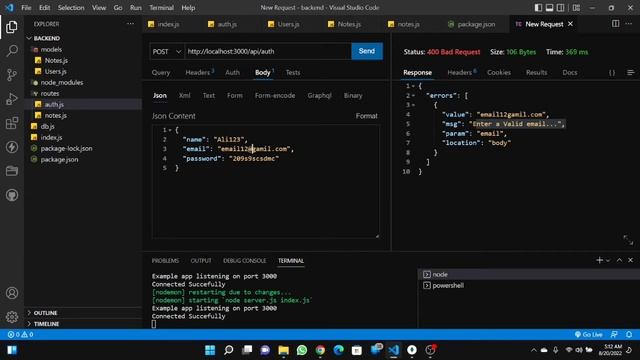Open editor more actions ellipsis
This screenshot has width=640, height=360.
(629, 24)
